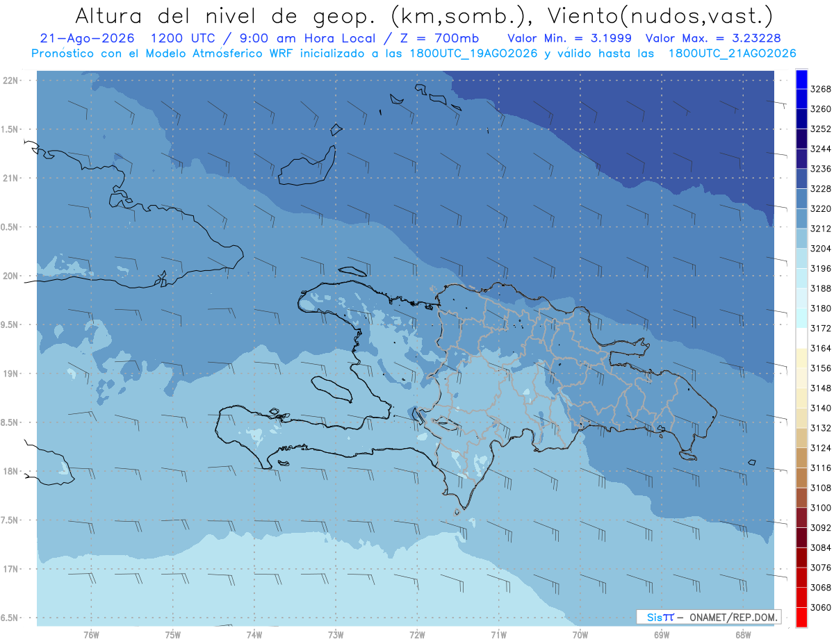Click the latitude label 18N

pos(12,472)
